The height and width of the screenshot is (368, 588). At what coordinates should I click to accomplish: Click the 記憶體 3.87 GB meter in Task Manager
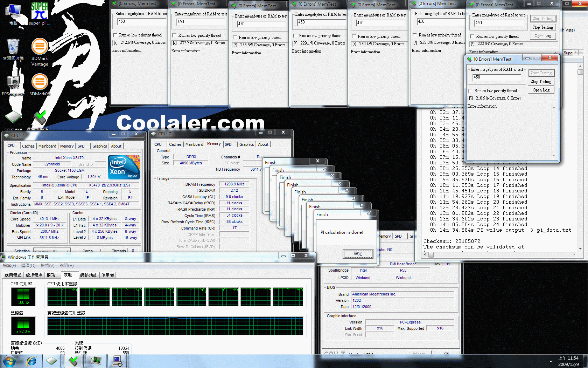[23, 326]
